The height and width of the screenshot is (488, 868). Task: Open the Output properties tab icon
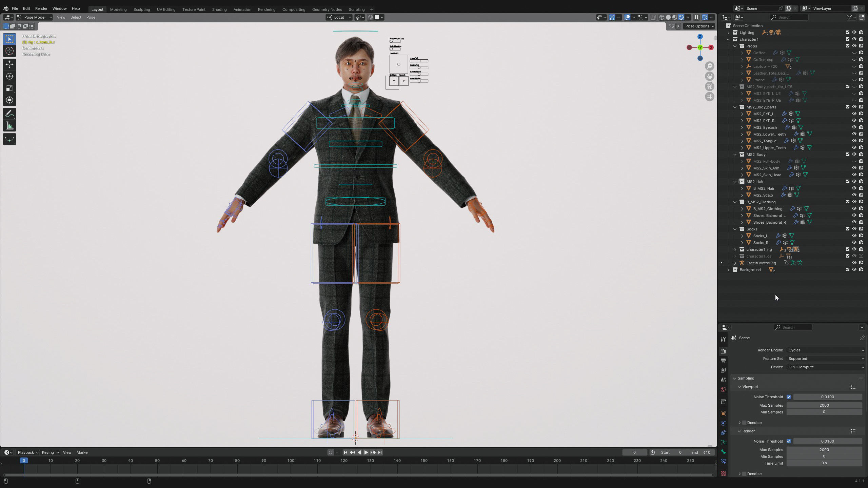point(723,361)
